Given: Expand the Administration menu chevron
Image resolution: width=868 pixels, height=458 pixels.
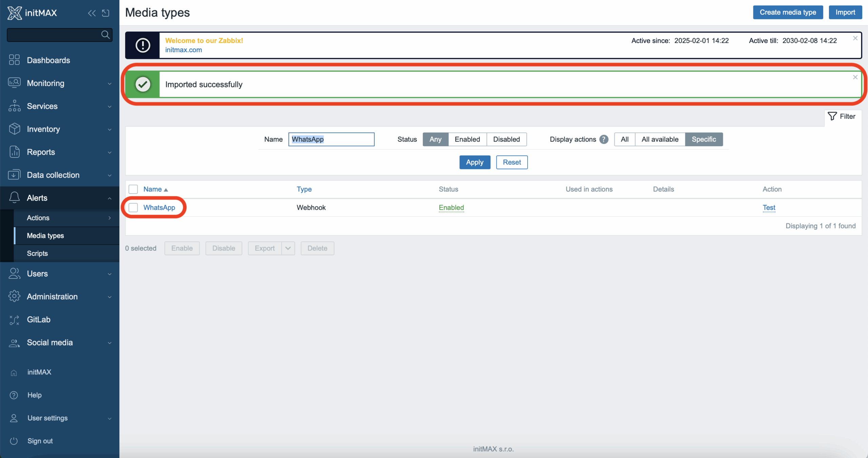Looking at the screenshot, I should [x=110, y=297].
